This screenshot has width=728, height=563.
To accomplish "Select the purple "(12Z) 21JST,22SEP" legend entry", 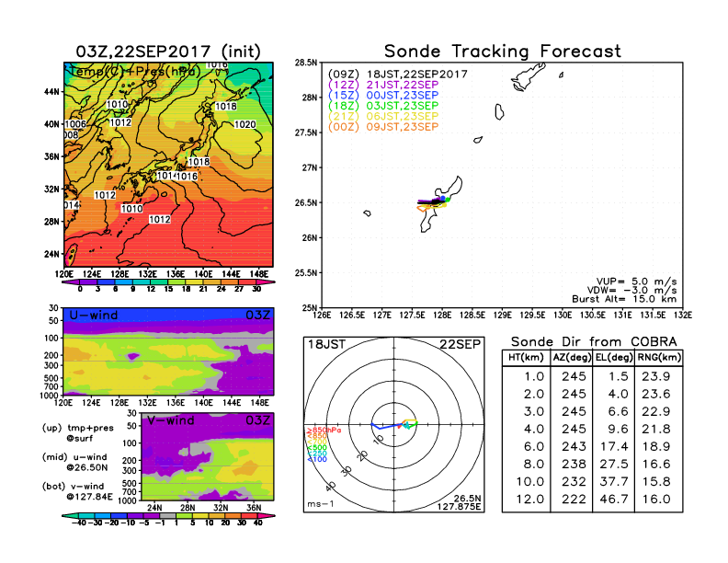I will coord(383,85).
